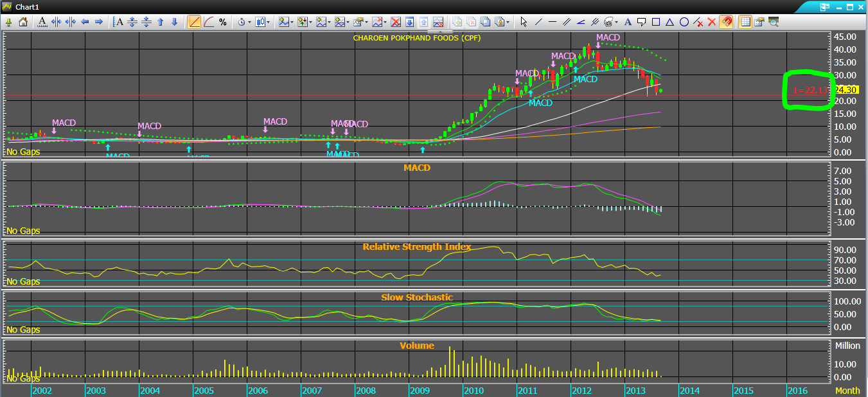Click the Month period label
This screenshot has height=397, width=868.
[x=847, y=391]
